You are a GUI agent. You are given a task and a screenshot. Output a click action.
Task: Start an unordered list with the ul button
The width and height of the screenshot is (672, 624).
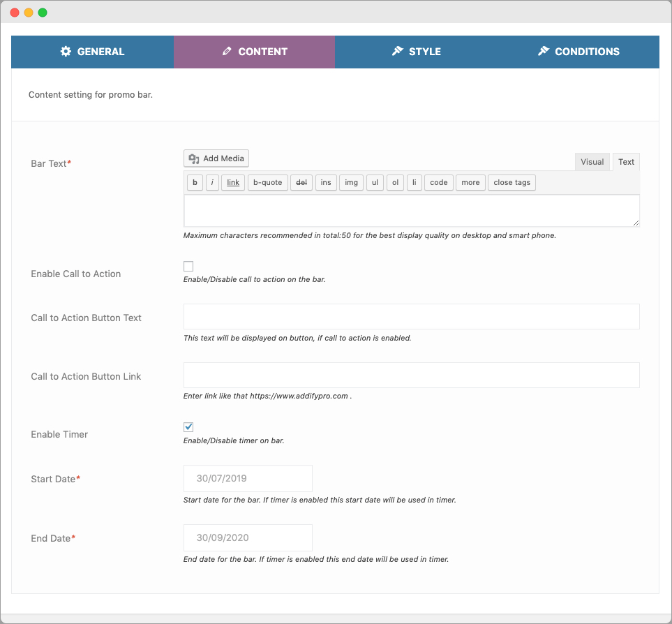pyautogui.click(x=375, y=182)
